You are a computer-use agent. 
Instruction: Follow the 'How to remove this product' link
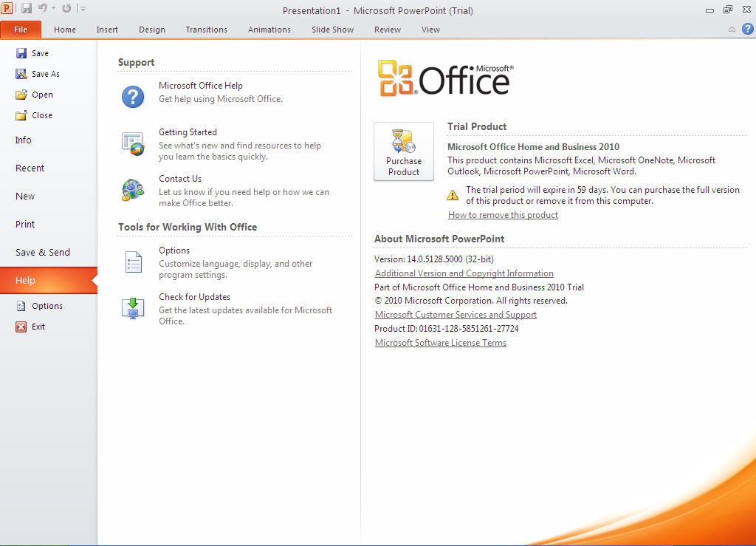click(x=503, y=215)
